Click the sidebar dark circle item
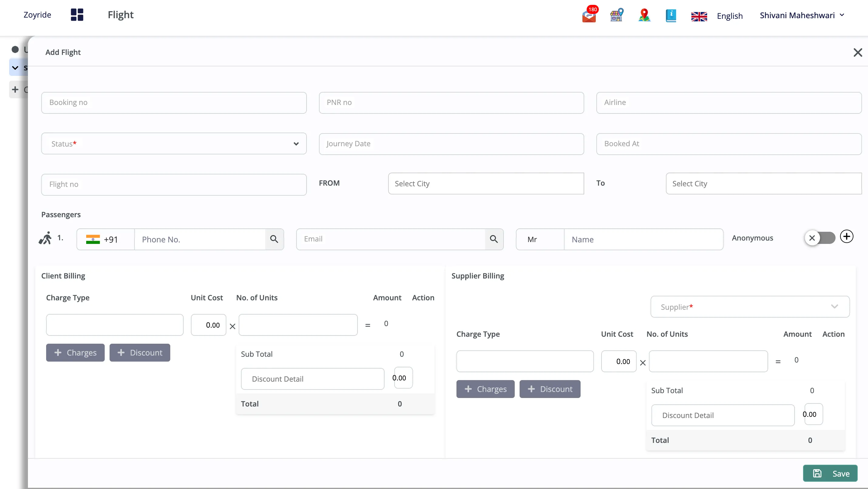868x489 pixels. tap(15, 49)
